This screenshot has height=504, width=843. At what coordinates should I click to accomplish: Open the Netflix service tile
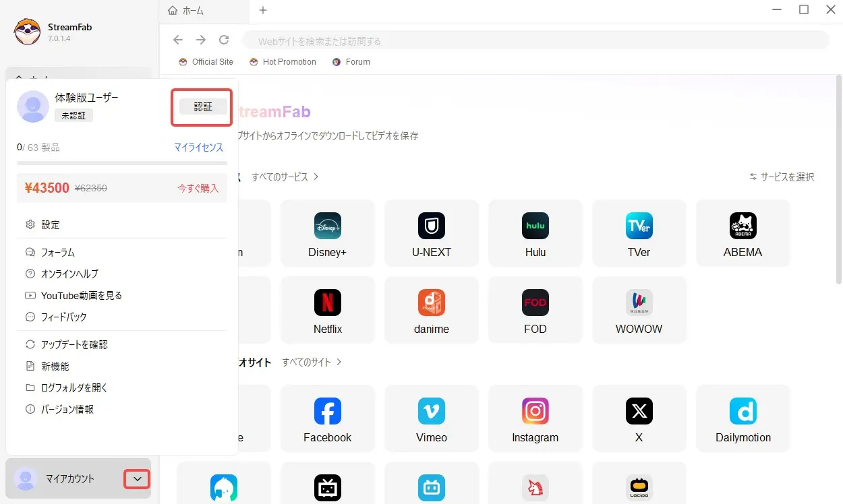(327, 310)
